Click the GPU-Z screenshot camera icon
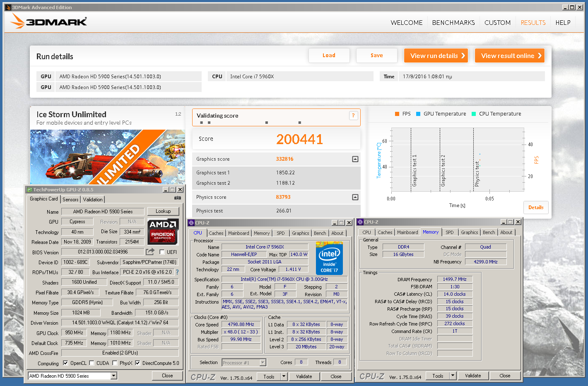588x386 pixels. [x=178, y=198]
